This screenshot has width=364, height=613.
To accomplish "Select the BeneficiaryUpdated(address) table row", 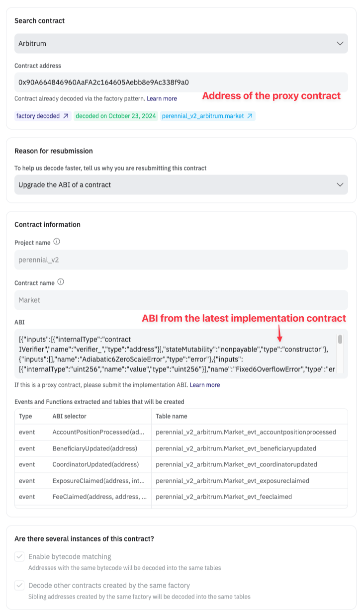I will [x=181, y=448].
